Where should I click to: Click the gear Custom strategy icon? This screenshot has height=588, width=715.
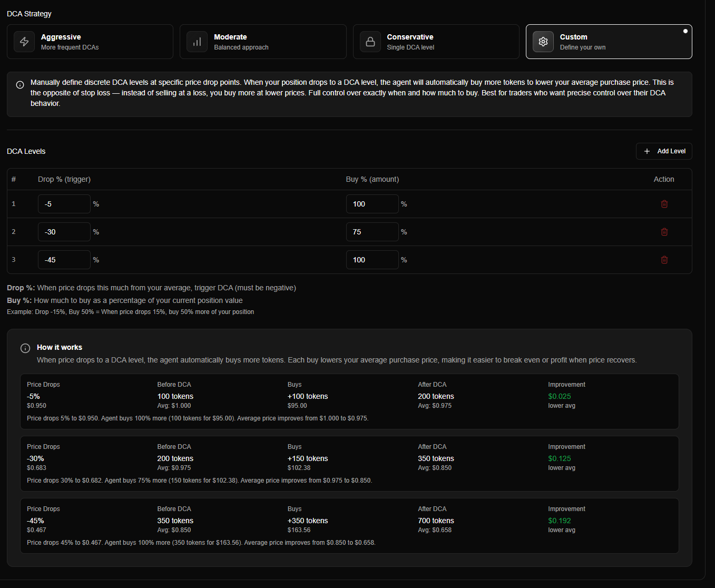coord(543,42)
